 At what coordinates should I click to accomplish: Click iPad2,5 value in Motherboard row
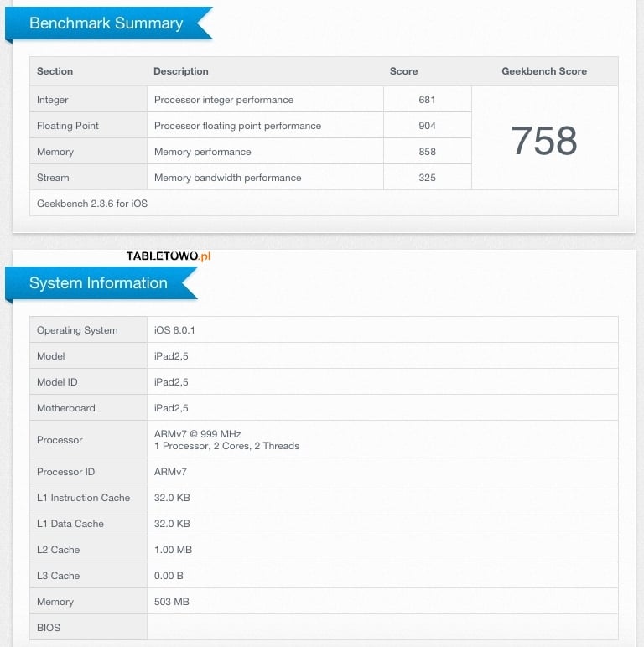pyautogui.click(x=171, y=408)
